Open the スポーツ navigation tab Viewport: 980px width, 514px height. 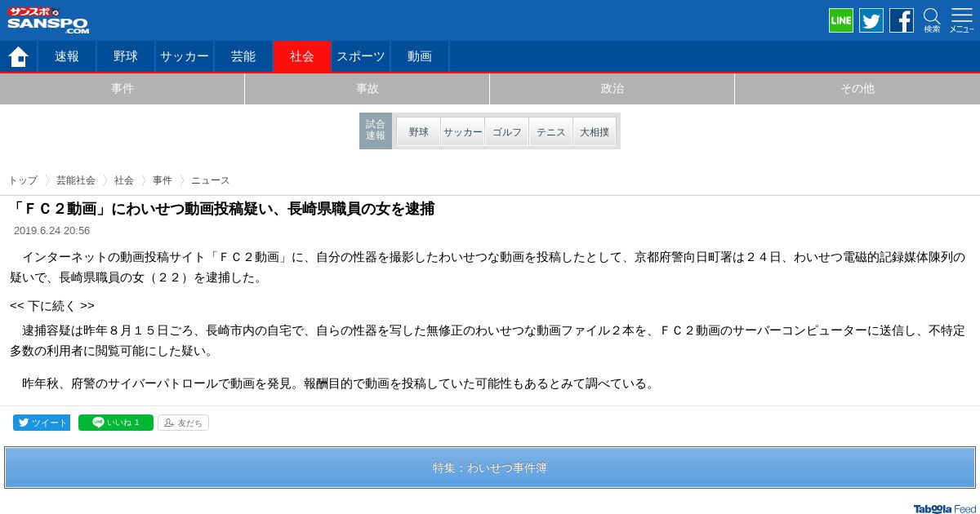(361, 56)
